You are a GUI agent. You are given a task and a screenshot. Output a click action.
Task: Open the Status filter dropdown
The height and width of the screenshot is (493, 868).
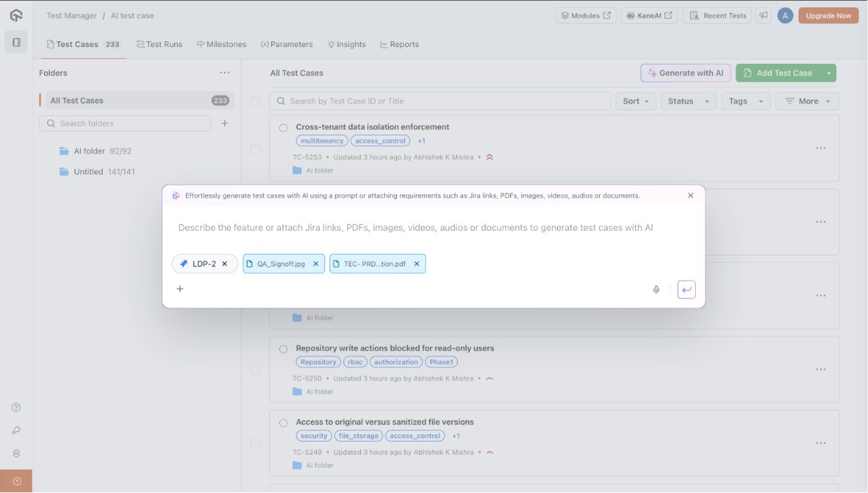coord(689,101)
